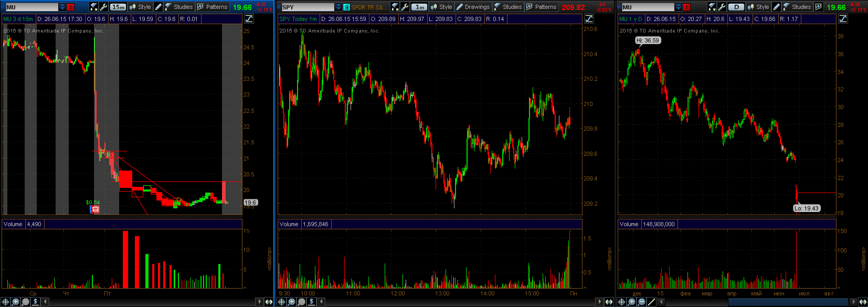The image size is (868, 307).
Task: Click crosshair pan icon under right chart
Action: click(x=622, y=302)
